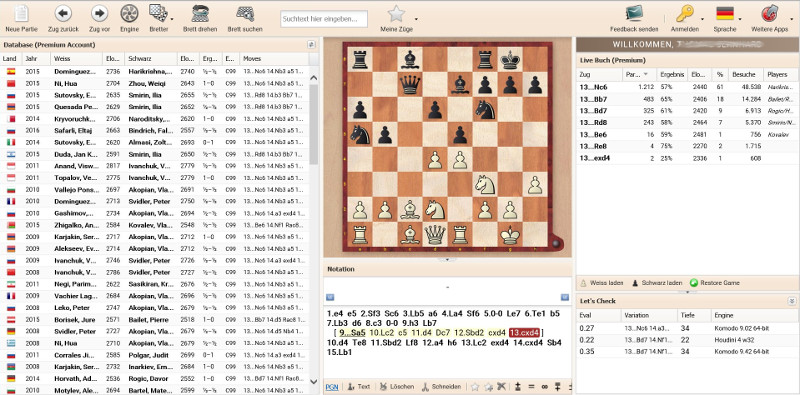Click the left blue icon in Notation panel

(330, 297)
